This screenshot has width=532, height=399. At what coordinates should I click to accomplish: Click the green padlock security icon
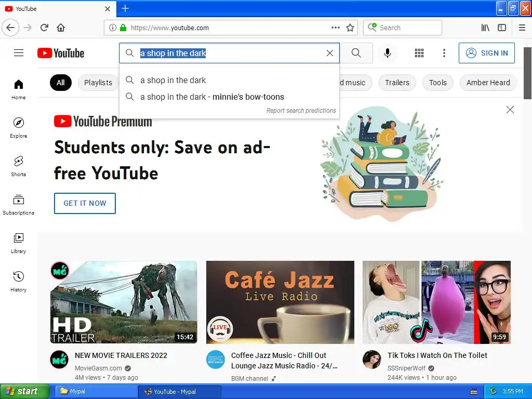[123, 28]
